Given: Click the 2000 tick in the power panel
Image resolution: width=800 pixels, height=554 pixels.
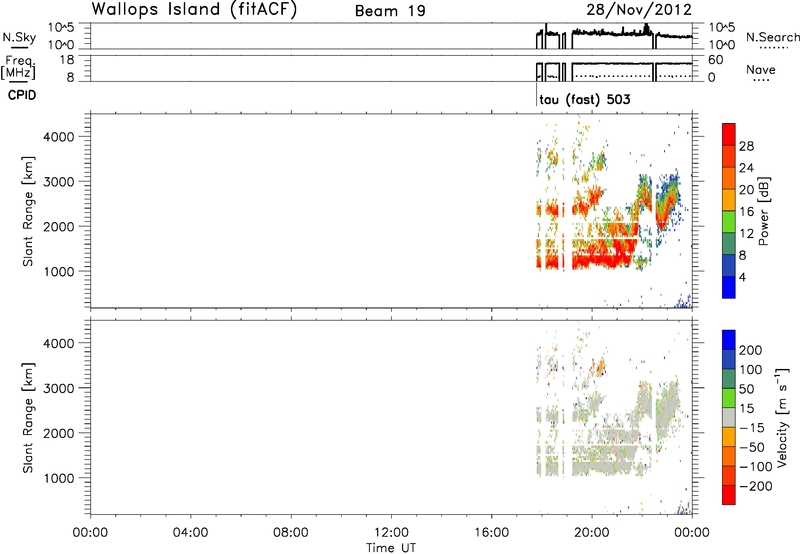Looking at the screenshot, I should pyautogui.click(x=59, y=226).
